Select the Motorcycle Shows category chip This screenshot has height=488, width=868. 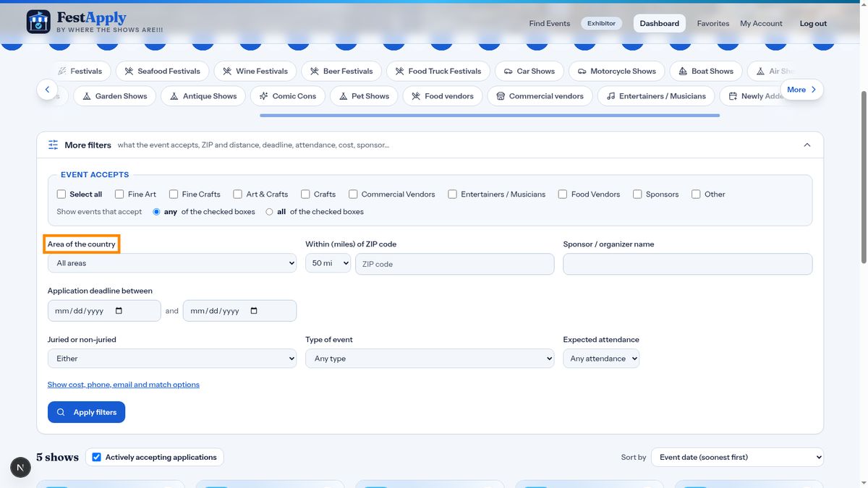[x=616, y=71]
